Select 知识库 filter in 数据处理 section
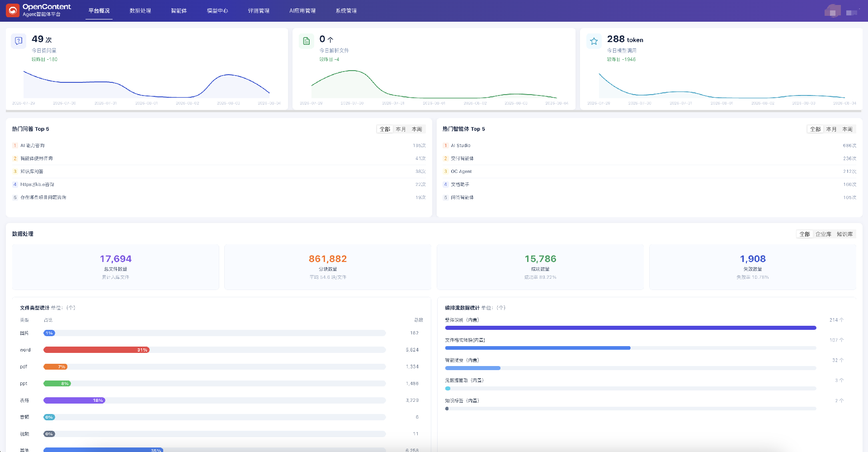This screenshot has width=868, height=452. click(x=844, y=234)
